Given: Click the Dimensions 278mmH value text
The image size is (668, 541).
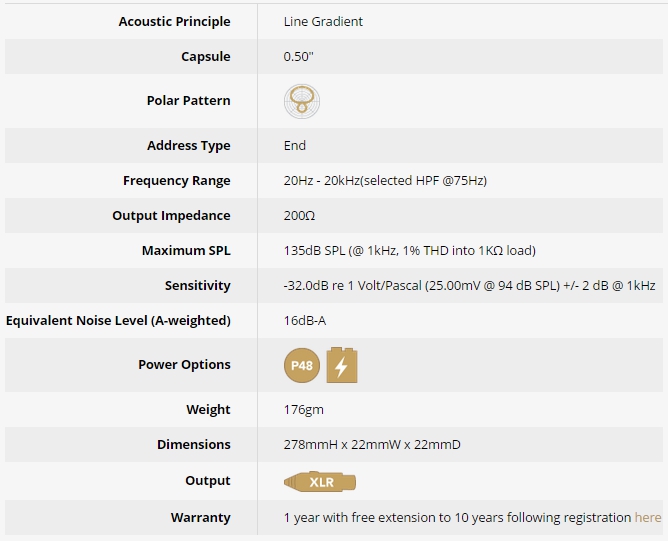Looking at the screenshot, I should pyautogui.click(x=372, y=444).
